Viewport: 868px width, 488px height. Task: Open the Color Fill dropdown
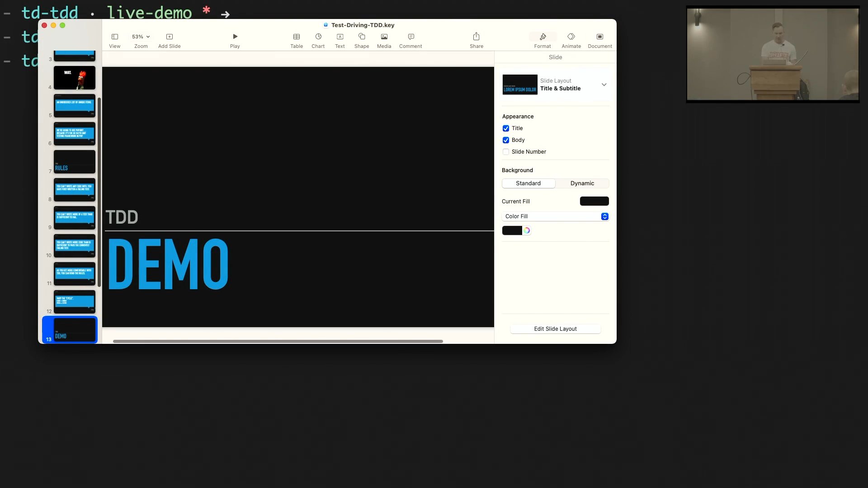pos(555,216)
